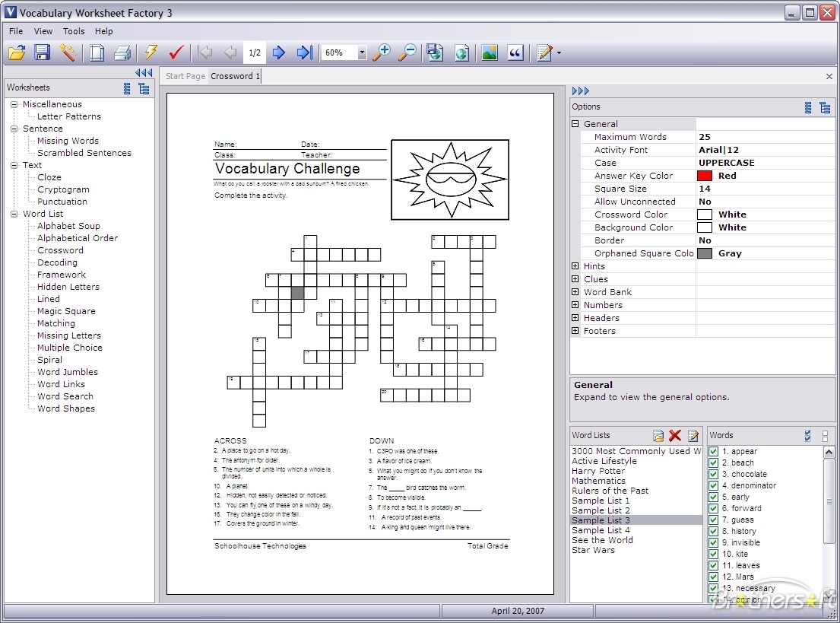Image resolution: width=840 pixels, height=623 pixels.
Task: Select the Star Wars word list
Action: click(x=593, y=550)
